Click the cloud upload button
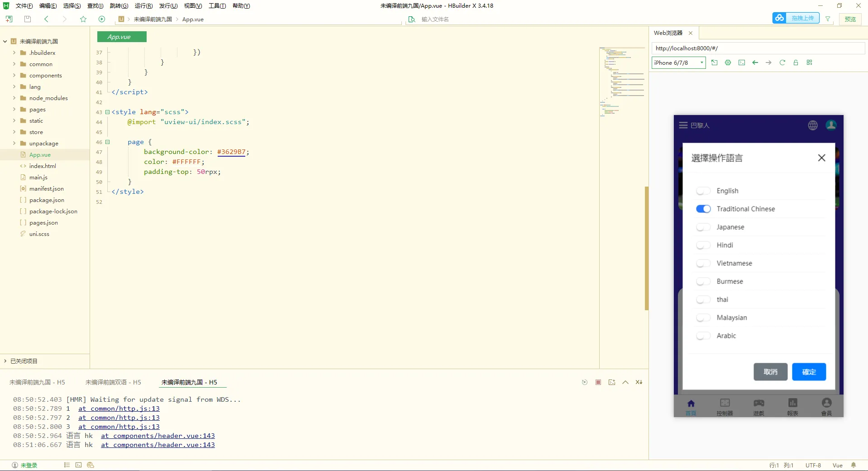Screen dimensions: 868x471 796,18
